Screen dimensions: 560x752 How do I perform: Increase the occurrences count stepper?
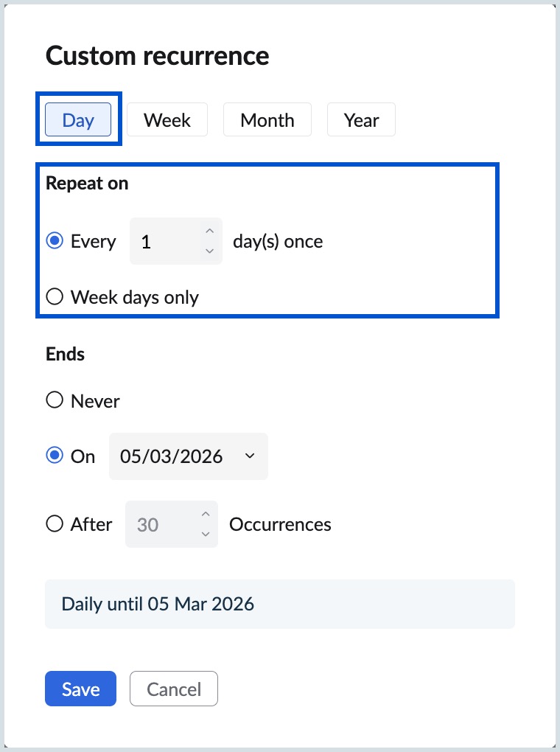pos(206,513)
